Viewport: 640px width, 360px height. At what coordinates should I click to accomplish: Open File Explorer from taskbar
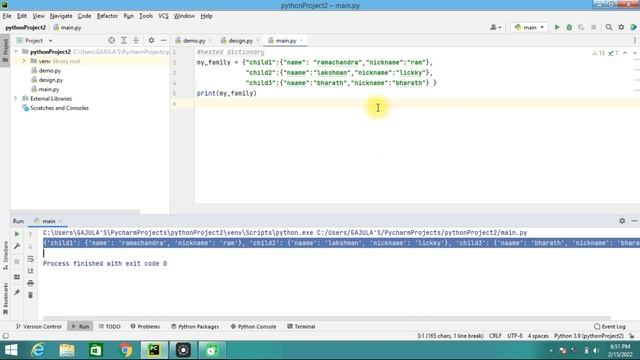[67, 350]
